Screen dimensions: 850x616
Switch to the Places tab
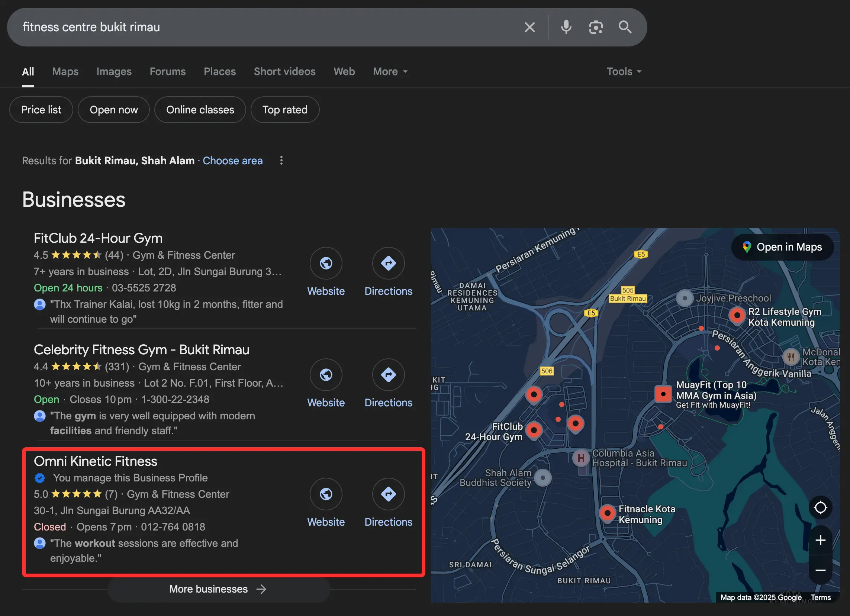(x=220, y=71)
